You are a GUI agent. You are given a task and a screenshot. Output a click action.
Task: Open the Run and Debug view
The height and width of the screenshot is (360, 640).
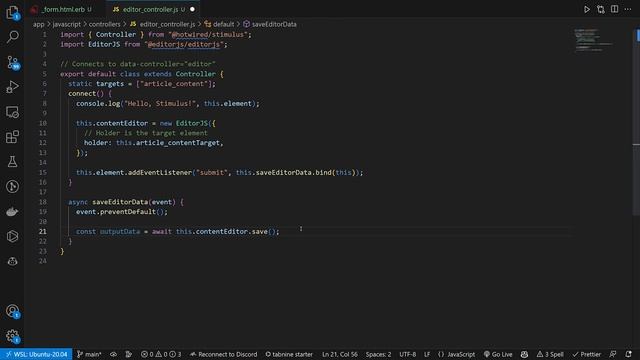point(12,87)
